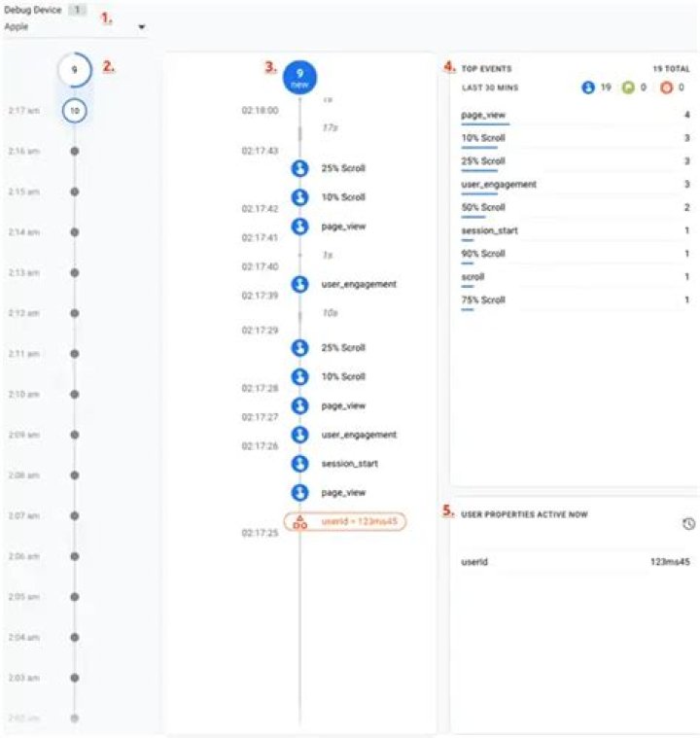Select the 2:06 am minute marker dot
Image resolution: width=700 pixels, height=738 pixels.
[x=75, y=556]
